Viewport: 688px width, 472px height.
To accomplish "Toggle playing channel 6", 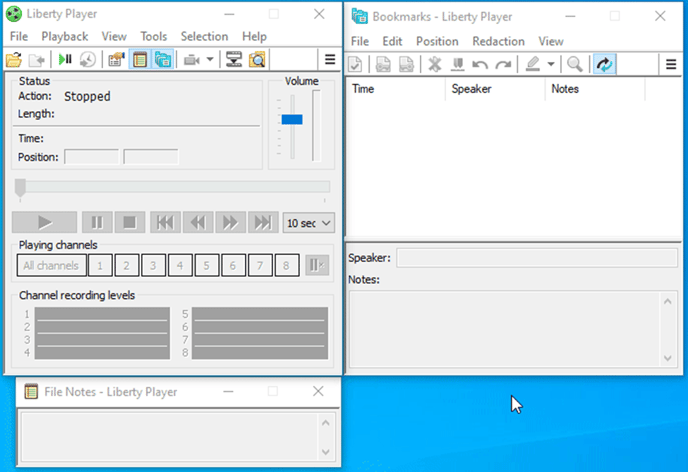I will pos(233,265).
